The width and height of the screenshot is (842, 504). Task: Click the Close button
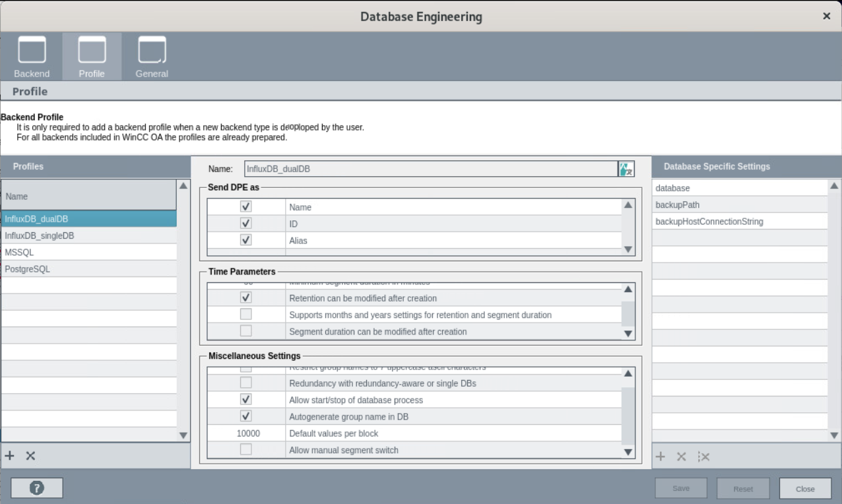(804, 489)
